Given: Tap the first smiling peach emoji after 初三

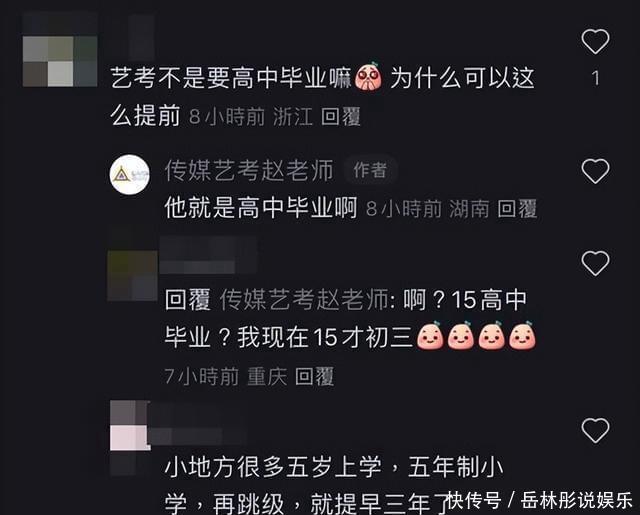Looking at the screenshot, I should 430,336.
